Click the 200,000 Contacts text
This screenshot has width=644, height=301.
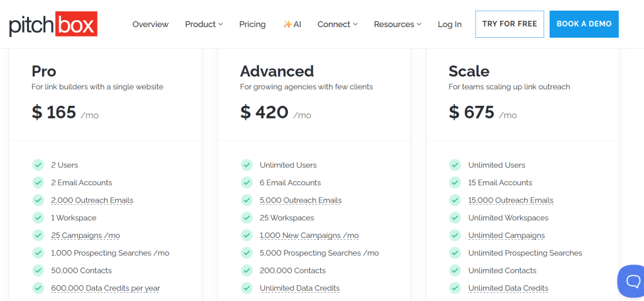click(x=292, y=271)
